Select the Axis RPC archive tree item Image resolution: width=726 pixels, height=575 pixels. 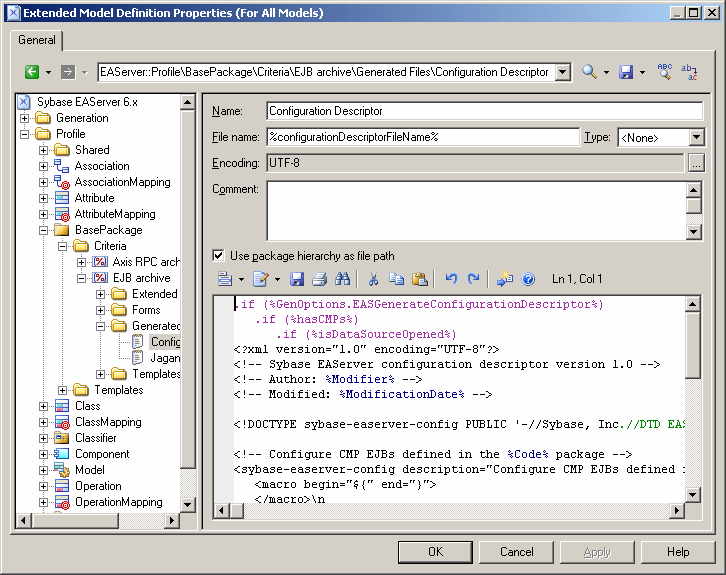pos(146,262)
